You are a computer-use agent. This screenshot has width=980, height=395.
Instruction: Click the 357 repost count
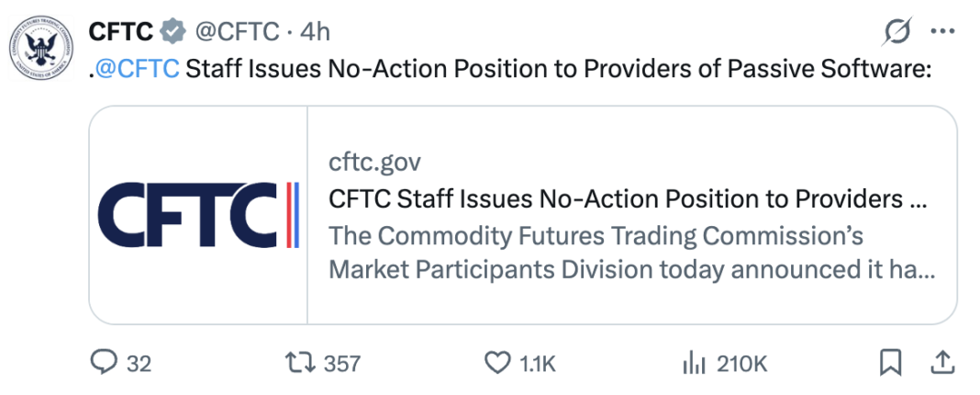coord(342,364)
